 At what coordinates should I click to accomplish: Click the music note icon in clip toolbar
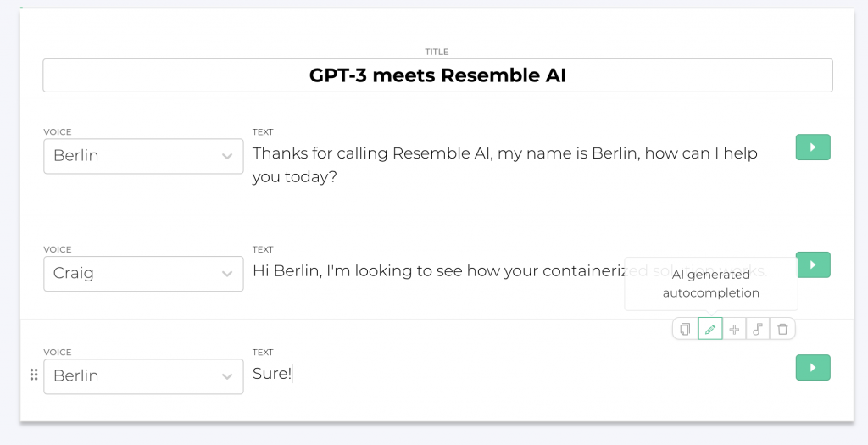[x=758, y=330]
